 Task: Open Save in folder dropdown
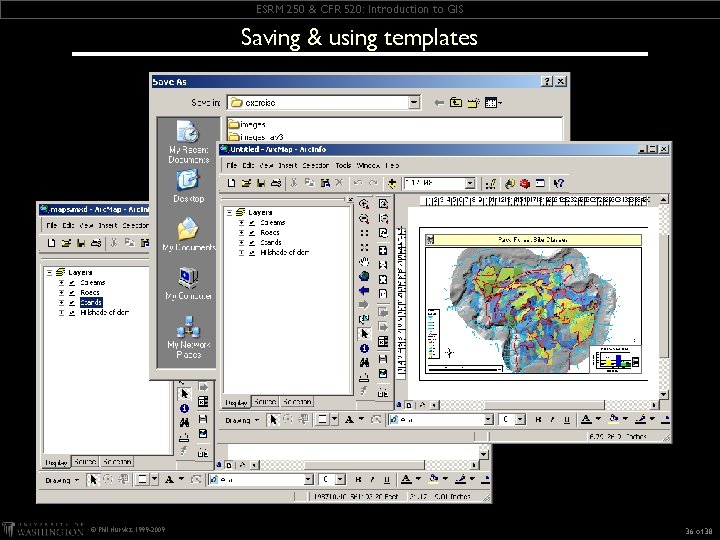pos(414,102)
